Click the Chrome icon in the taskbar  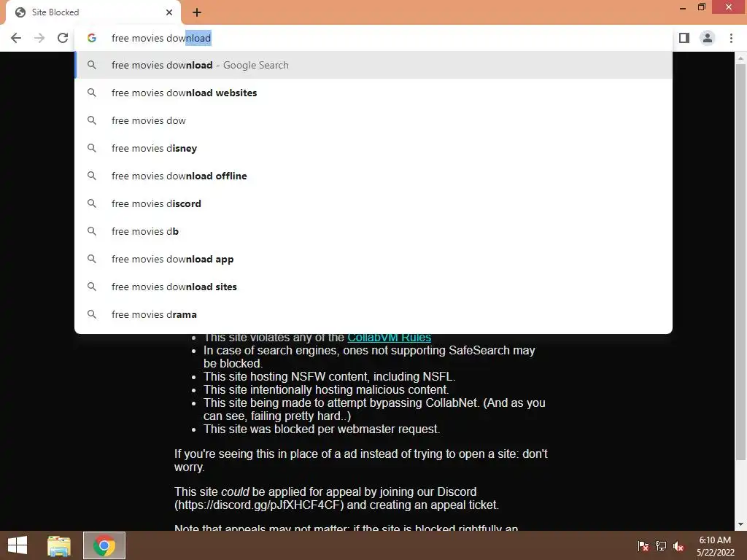click(x=104, y=545)
